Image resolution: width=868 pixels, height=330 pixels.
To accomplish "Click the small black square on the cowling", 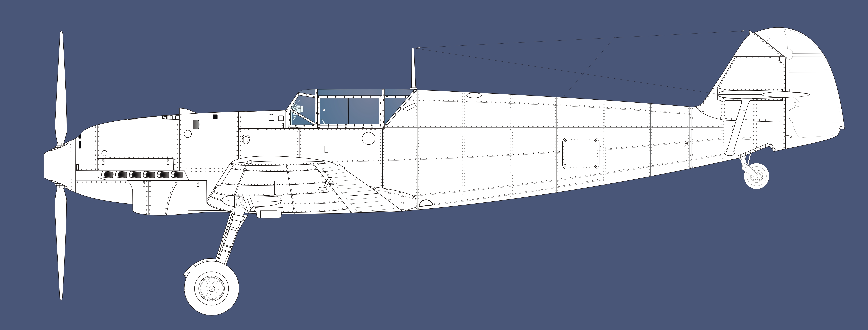I will [215, 117].
